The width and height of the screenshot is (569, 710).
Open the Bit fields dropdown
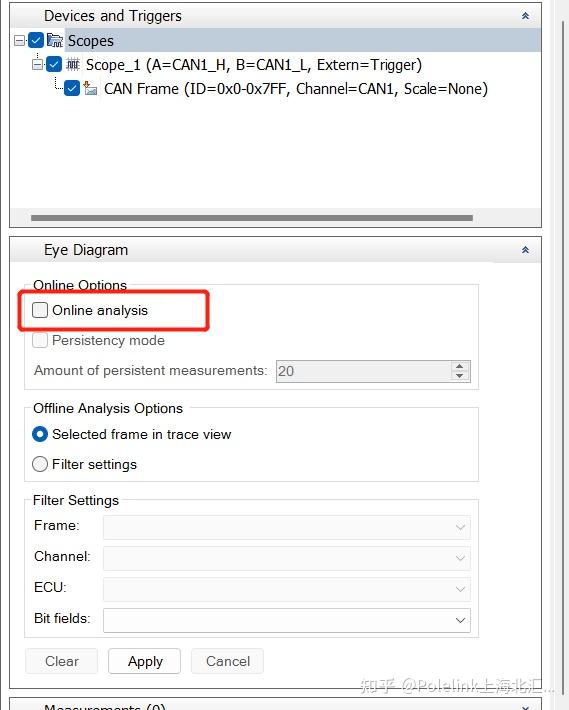click(x=287, y=620)
